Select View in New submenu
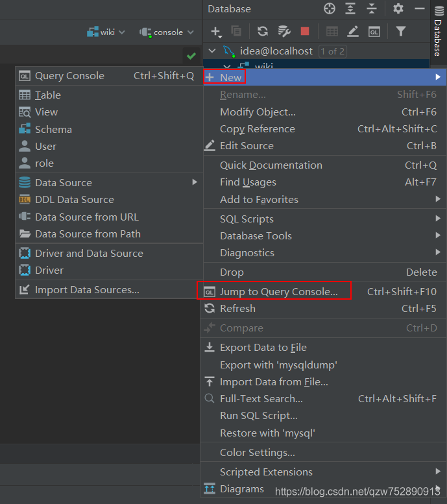This screenshot has height=504, width=447. (x=110, y=112)
